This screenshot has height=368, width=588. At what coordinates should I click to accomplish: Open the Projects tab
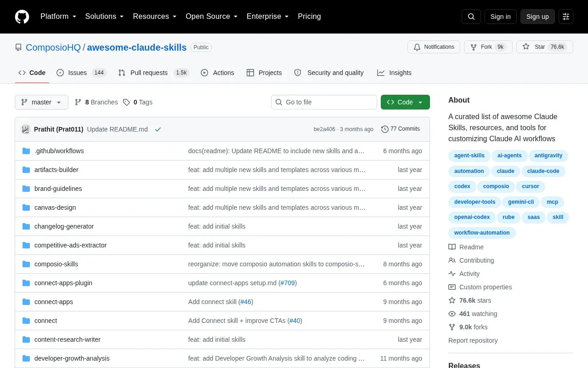coord(264,73)
